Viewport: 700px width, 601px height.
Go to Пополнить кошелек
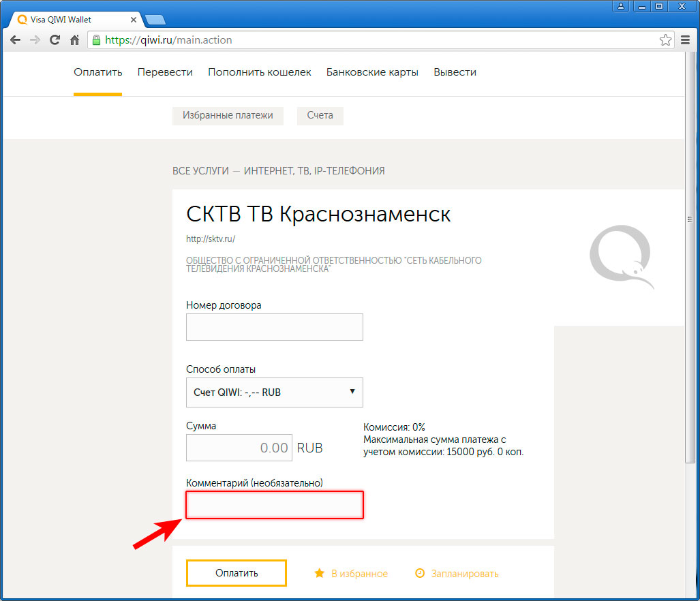pyautogui.click(x=260, y=72)
